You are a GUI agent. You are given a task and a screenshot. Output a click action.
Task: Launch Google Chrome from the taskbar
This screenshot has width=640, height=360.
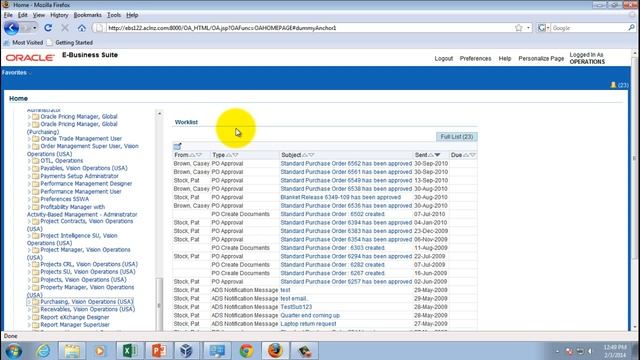(246, 351)
